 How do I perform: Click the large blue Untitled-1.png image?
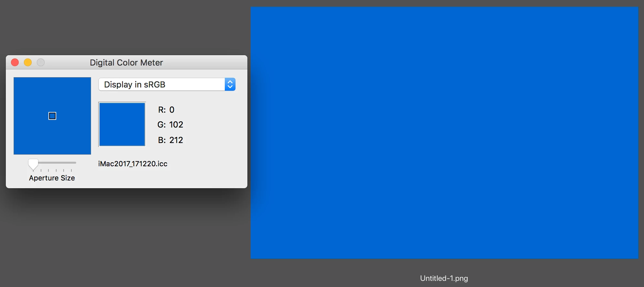click(x=444, y=133)
